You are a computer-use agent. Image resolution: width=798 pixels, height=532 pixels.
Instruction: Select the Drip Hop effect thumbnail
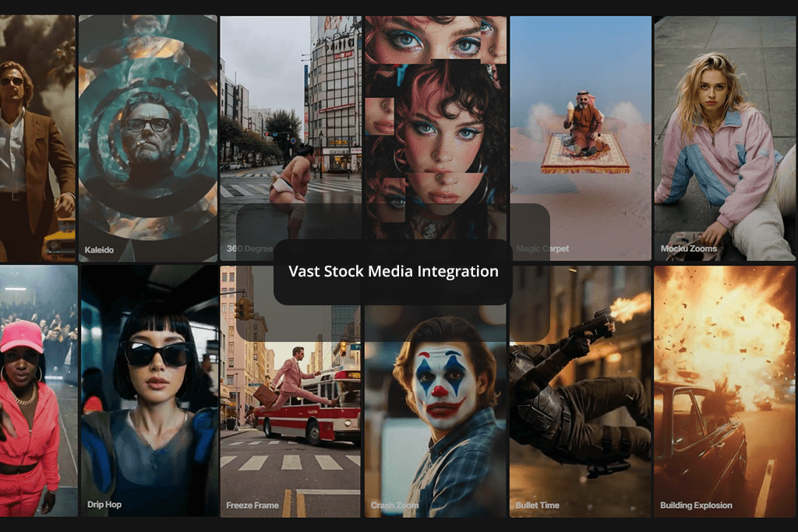pos(150,390)
